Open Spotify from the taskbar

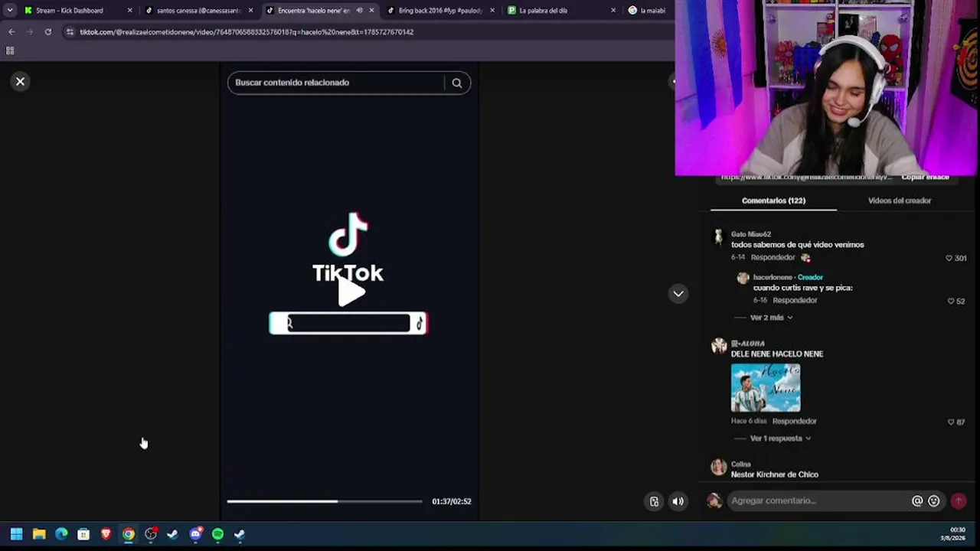(217, 534)
